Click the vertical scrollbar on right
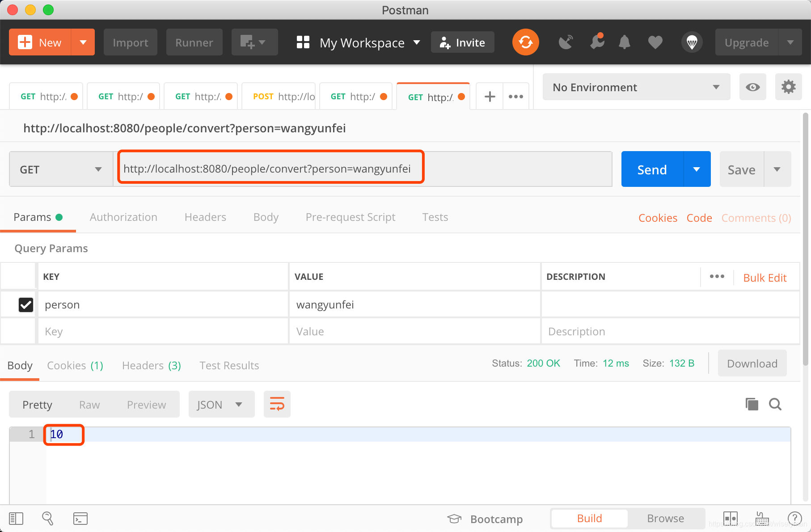 [806, 239]
